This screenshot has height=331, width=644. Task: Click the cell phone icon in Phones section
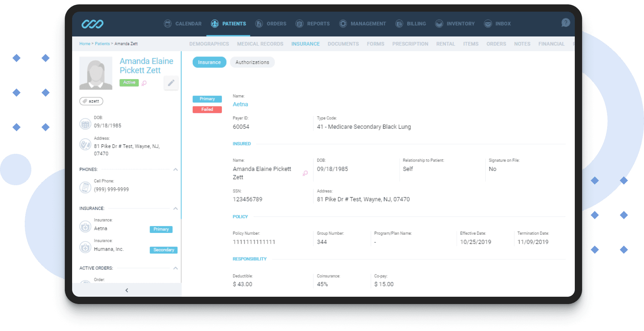(x=85, y=187)
